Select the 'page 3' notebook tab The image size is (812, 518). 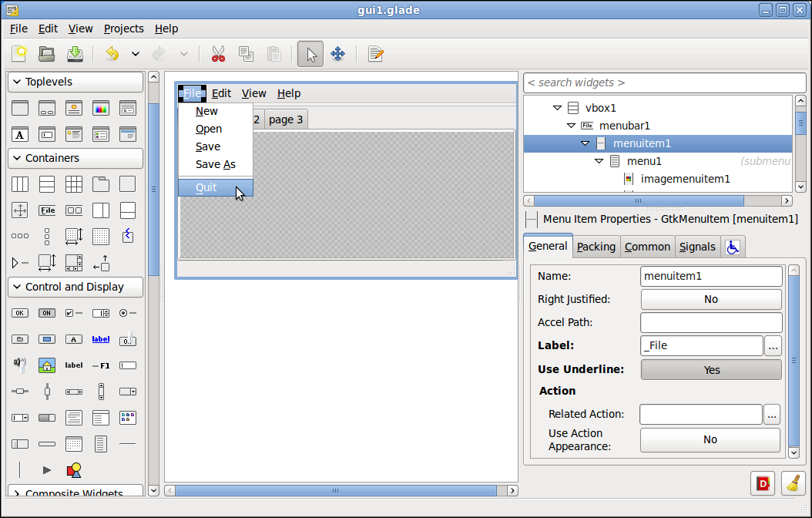pos(286,119)
